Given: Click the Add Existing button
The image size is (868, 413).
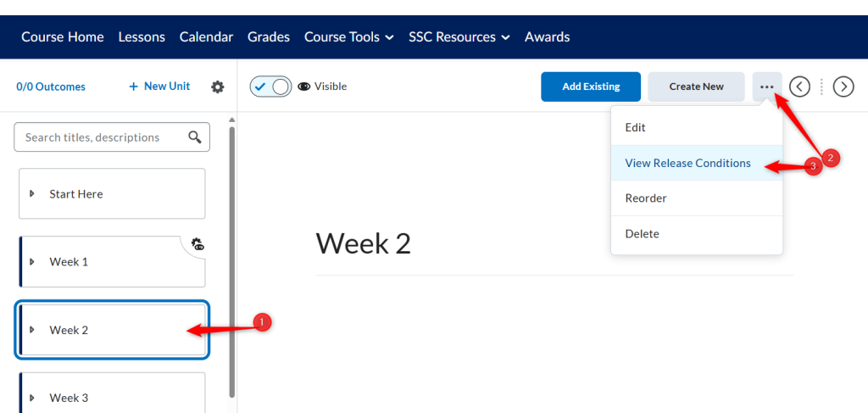Looking at the screenshot, I should pos(591,87).
